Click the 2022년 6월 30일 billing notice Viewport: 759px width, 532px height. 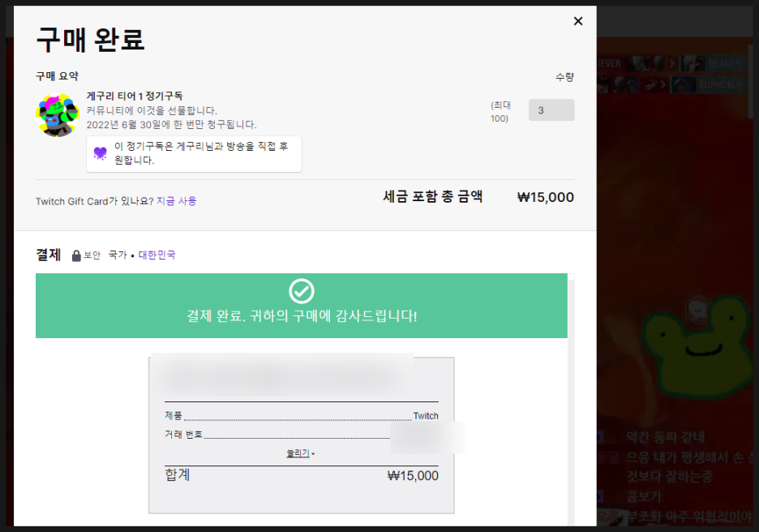coord(171,124)
